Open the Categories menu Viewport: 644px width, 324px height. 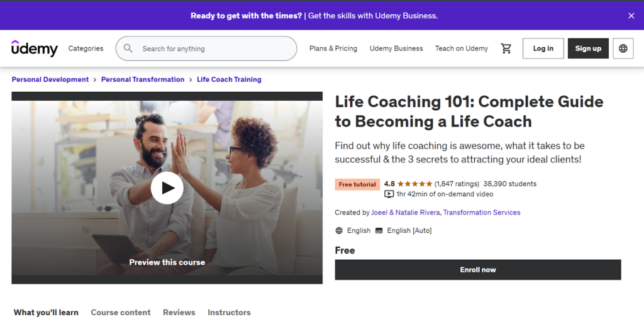86,48
